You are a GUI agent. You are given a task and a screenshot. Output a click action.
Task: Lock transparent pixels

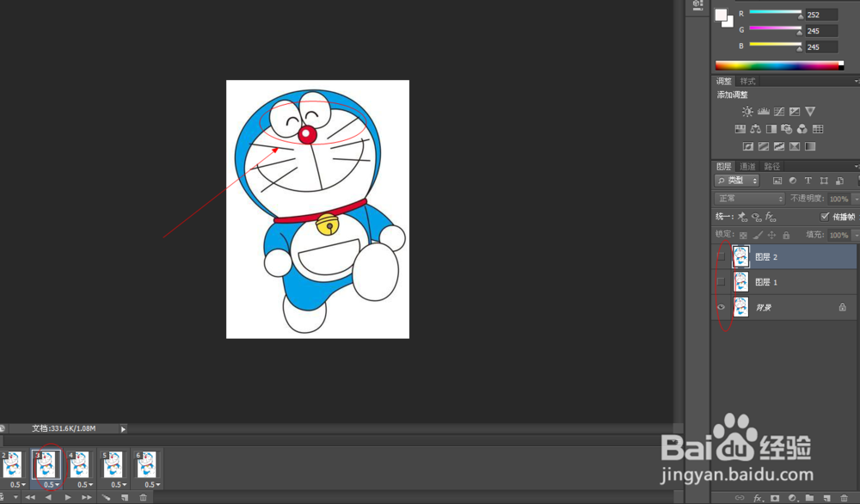743,236
